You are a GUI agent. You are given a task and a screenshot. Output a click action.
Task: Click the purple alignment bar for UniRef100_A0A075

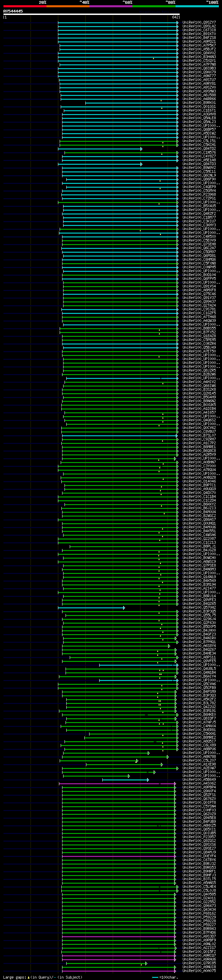coord(119,971)
